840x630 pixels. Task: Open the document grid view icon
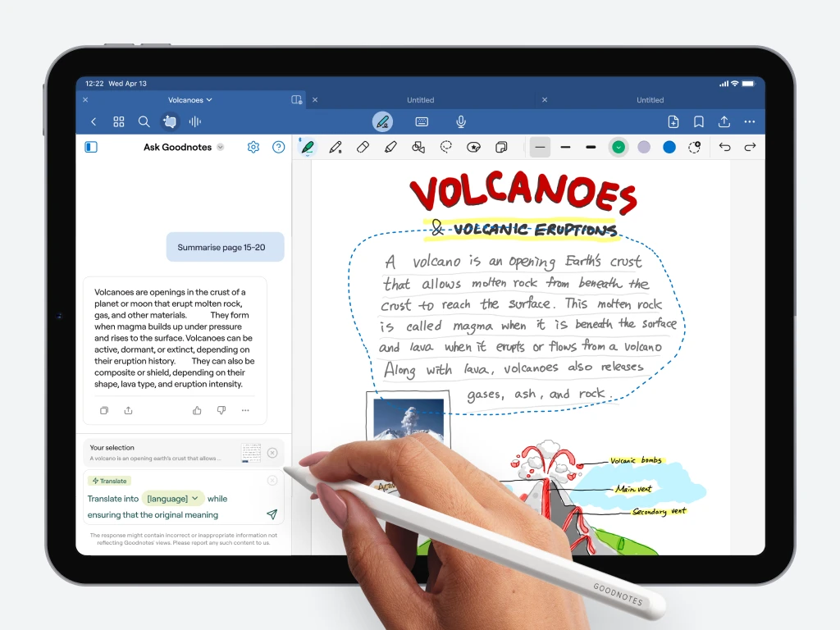(x=119, y=121)
